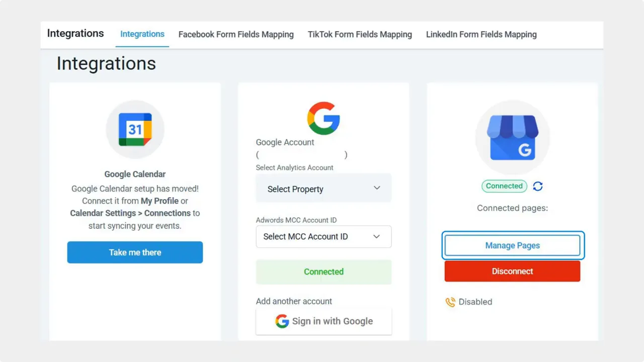Viewport: 644px width, 362px height.
Task: Click the Manage Pages button
Action: click(x=512, y=245)
